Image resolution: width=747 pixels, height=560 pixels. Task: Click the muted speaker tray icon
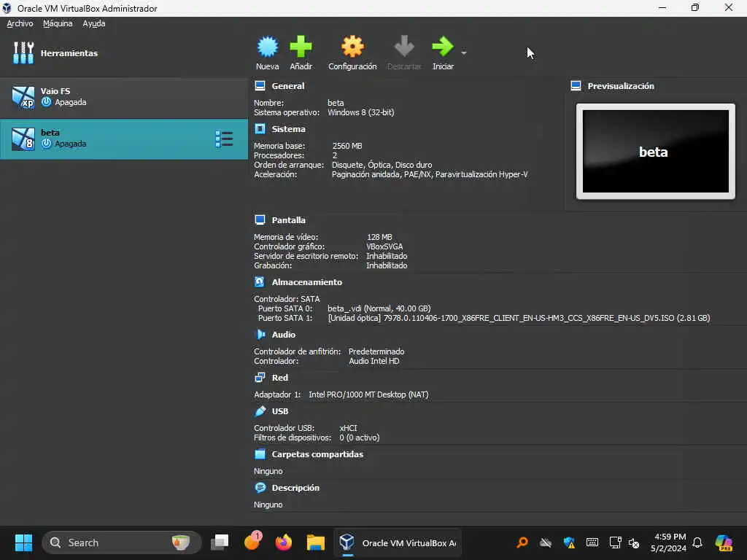point(634,542)
